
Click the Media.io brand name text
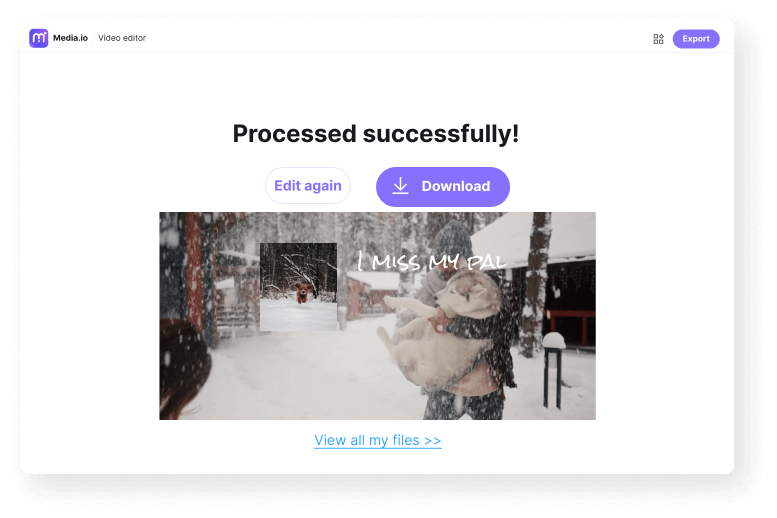click(x=70, y=38)
